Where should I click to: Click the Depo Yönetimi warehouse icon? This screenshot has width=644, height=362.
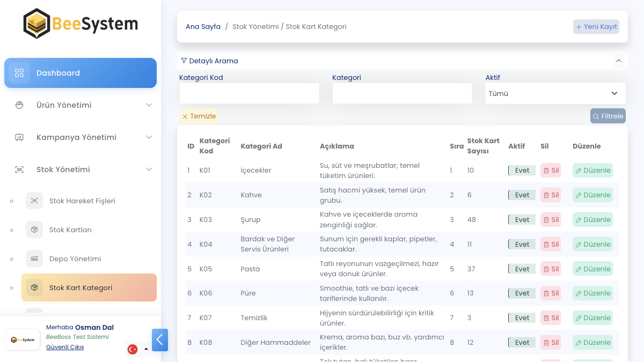pos(34,258)
